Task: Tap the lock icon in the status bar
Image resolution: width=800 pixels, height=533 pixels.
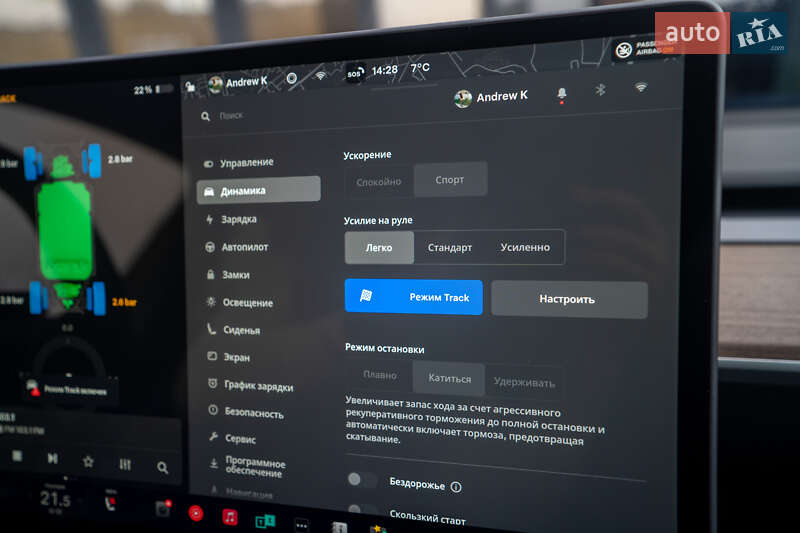Action: (190, 86)
